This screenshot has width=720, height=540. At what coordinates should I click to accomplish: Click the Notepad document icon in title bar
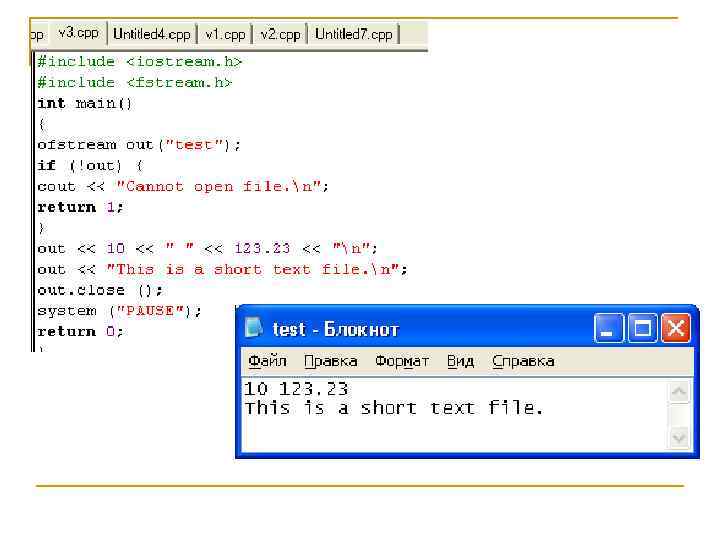pos(254,328)
